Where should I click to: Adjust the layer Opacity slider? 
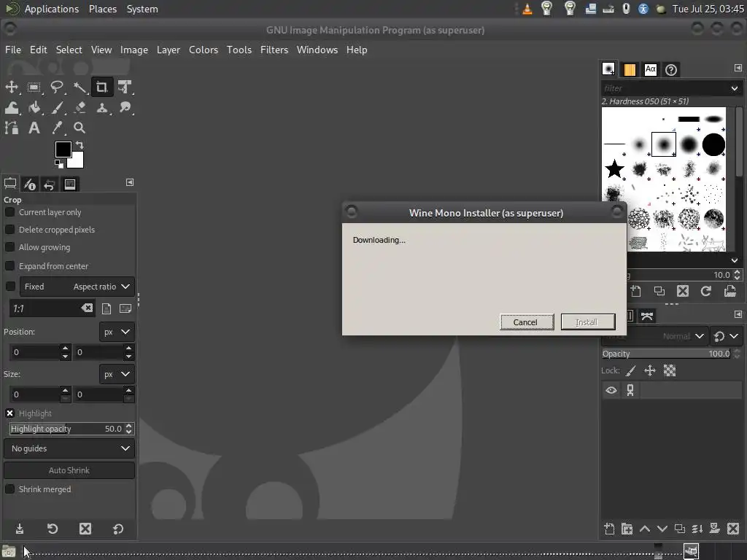tap(666, 354)
